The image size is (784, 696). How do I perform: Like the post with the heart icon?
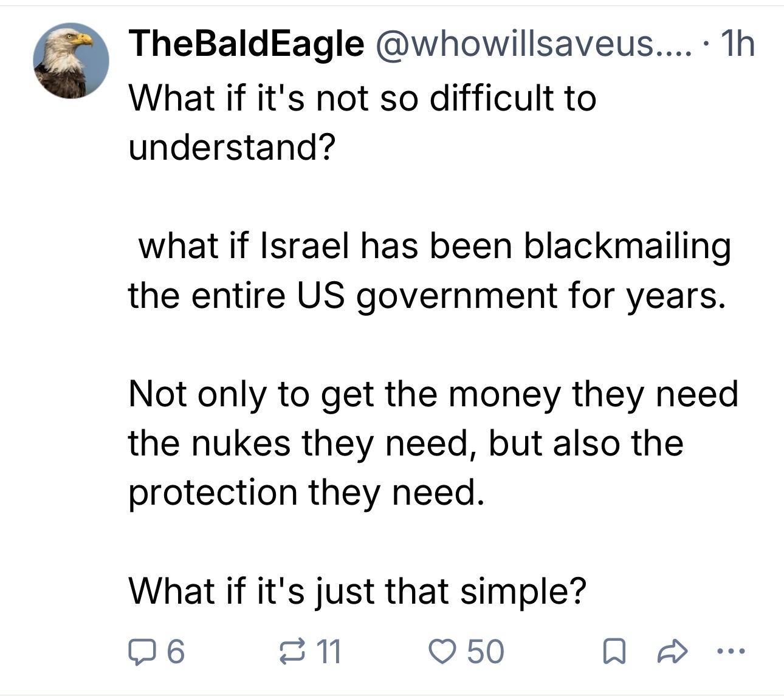[x=442, y=652]
